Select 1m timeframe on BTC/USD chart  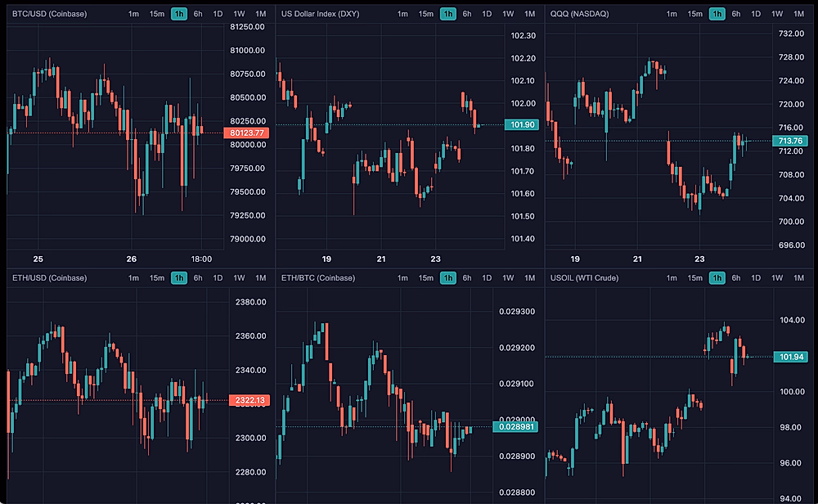click(133, 14)
